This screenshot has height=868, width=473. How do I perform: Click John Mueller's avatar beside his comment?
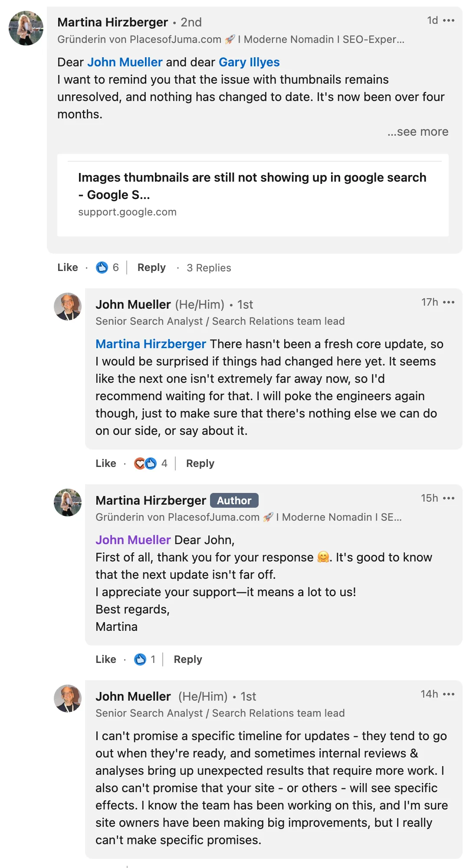pyautogui.click(x=67, y=307)
